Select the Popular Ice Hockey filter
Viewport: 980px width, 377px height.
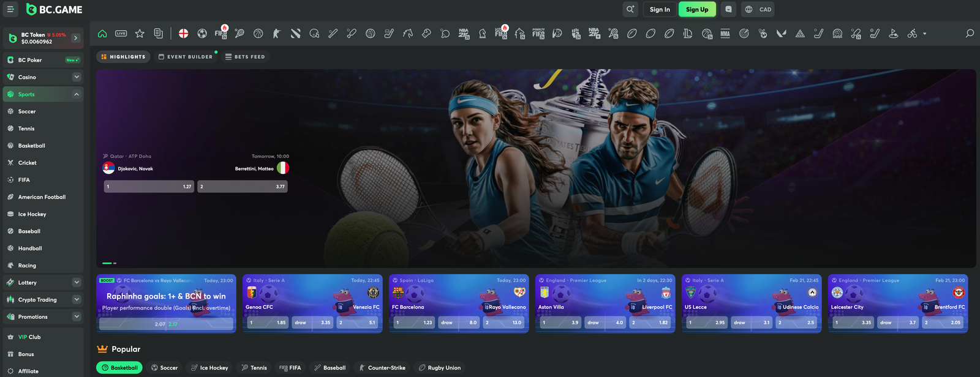tap(209, 368)
